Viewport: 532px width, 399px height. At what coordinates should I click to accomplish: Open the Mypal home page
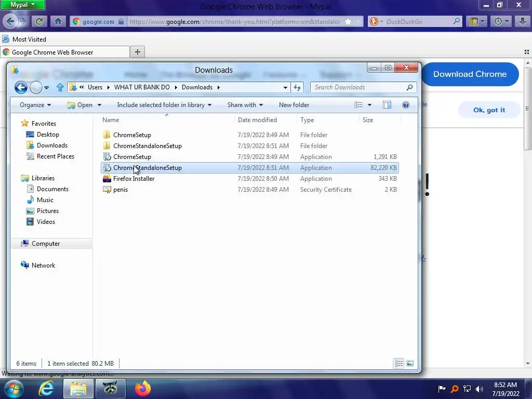tap(58, 22)
